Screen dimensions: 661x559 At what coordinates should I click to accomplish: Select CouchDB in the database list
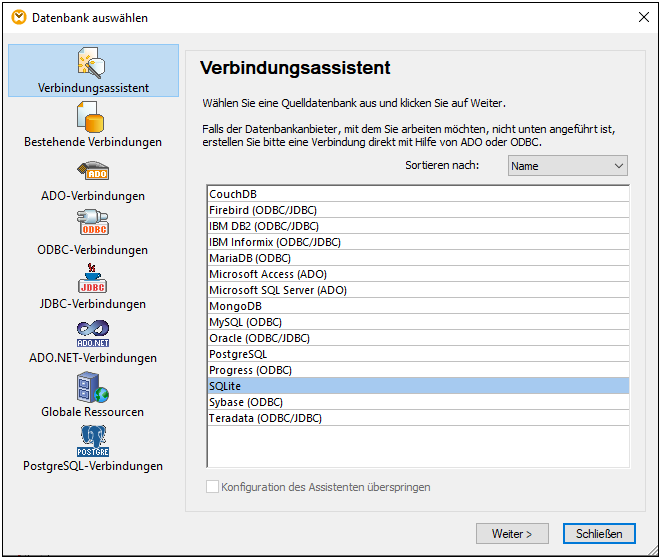(418, 194)
